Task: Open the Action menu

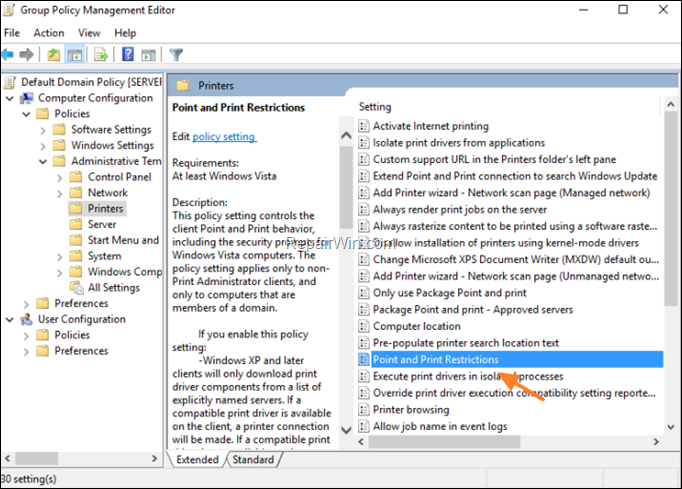Action: [x=49, y=33]
